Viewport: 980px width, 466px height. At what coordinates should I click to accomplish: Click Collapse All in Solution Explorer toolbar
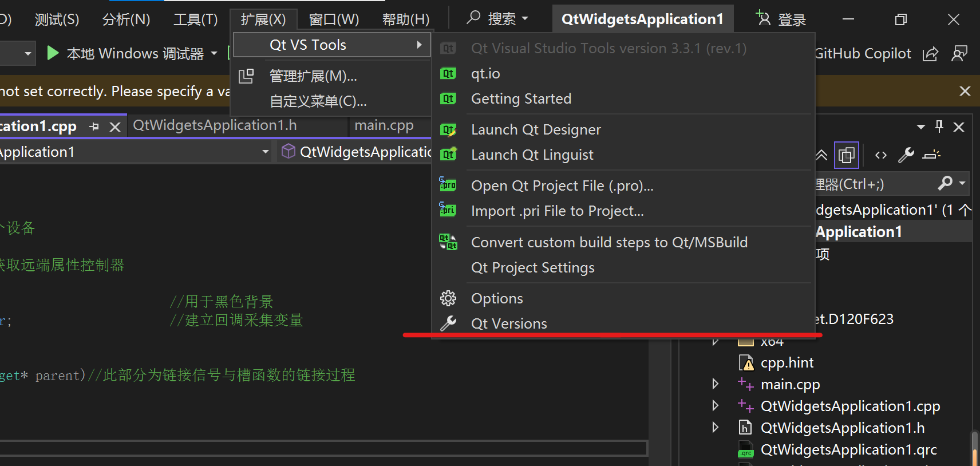[x=821, y=155]
